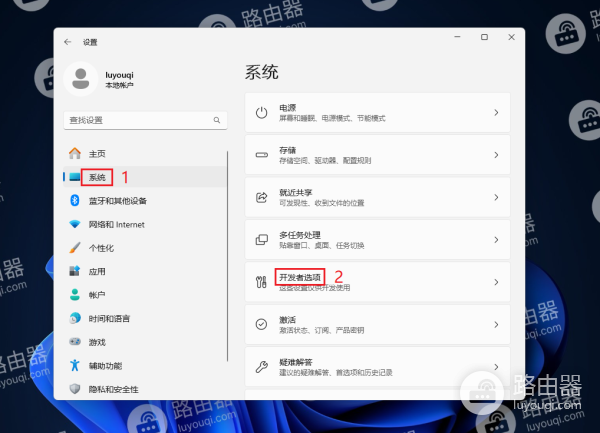Image resolution: width=600 pixels, height=433 pixels.
Task: Expand the 开发者选项 row chevron
Action: [x=496, y=282]
